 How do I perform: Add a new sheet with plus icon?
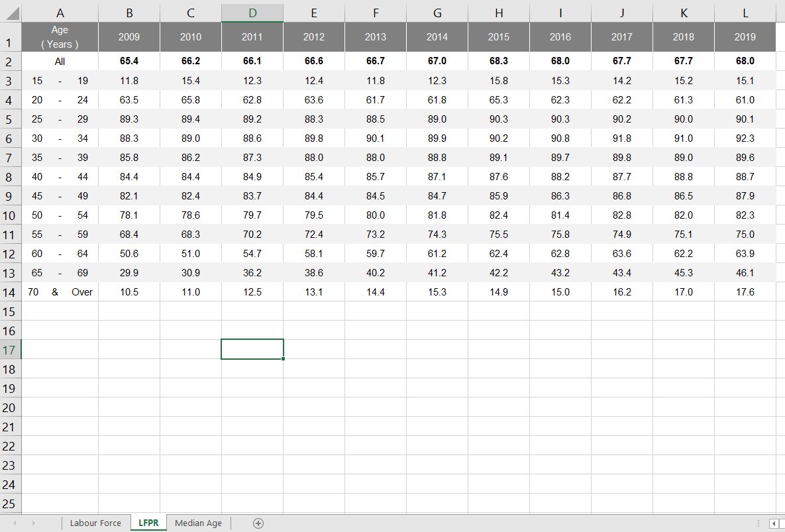coord(258,523)
